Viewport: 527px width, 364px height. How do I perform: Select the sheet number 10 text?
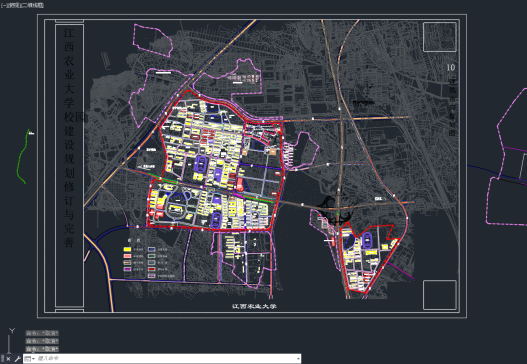tap(450, 67)
